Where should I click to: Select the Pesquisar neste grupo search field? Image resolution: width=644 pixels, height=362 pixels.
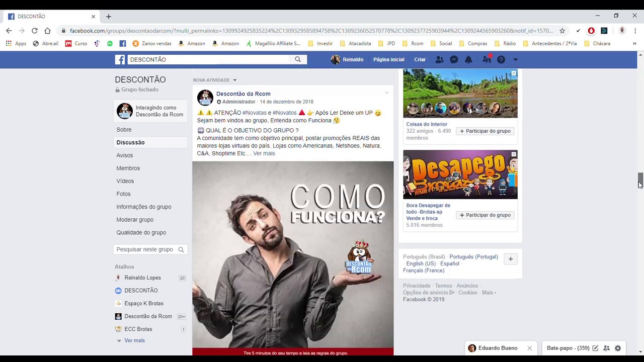click(146, 249)
